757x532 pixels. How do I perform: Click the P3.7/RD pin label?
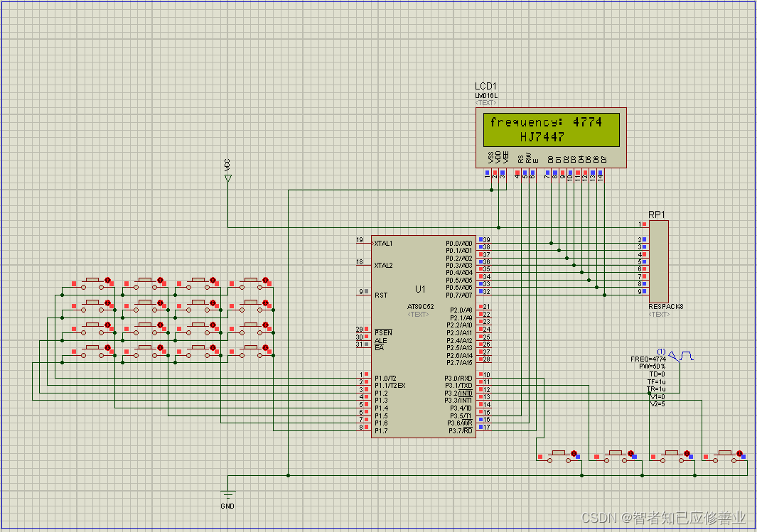click(460, 430)
